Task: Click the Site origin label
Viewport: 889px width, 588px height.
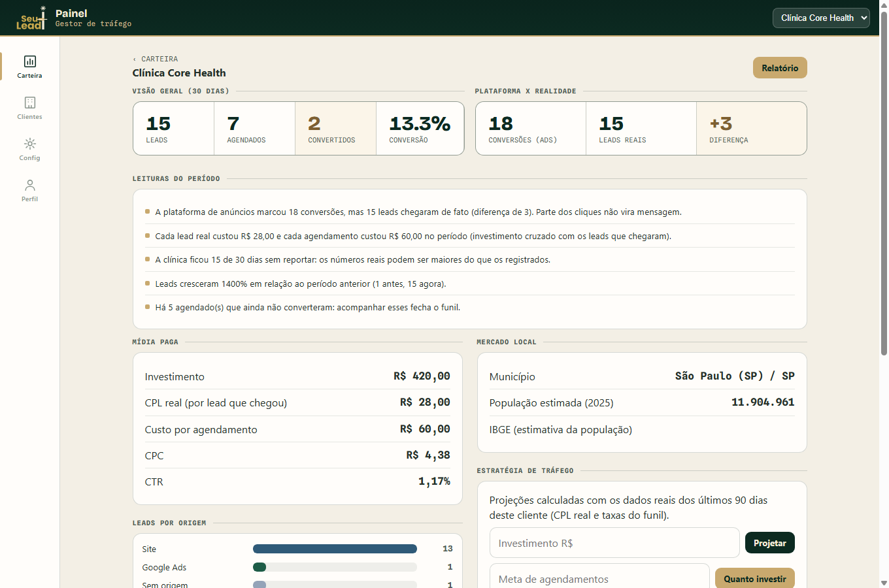Action: pyautogui.click(x=149, y=549)
